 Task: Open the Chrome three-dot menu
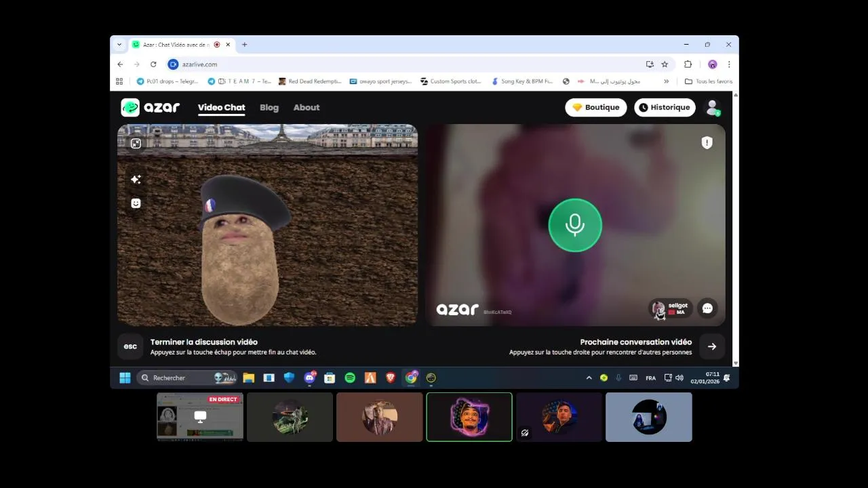[729, 64]
